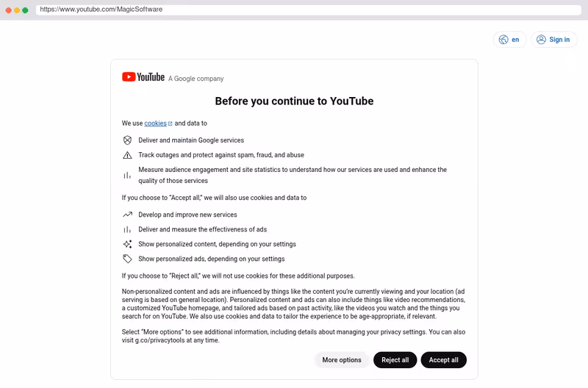Open More options
Screen dimensions: 588x388
click(x=342, y=360)
